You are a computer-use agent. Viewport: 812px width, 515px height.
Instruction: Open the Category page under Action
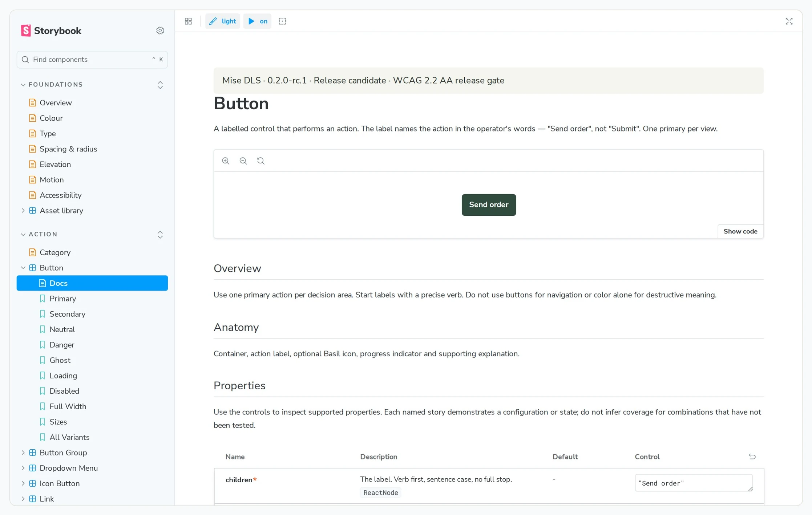[92, 252]
